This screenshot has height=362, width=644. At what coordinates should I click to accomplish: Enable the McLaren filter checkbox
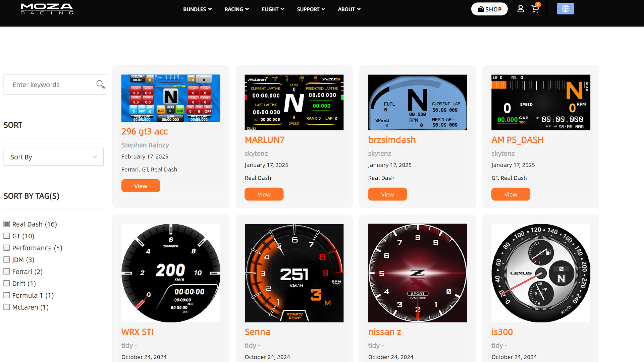6,307
